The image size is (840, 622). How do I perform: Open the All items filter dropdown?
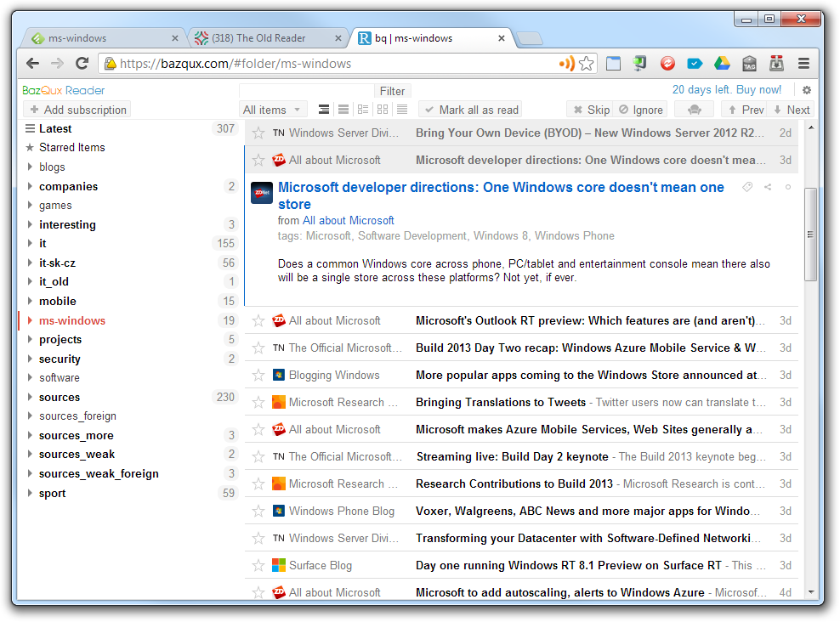[273, 110]
